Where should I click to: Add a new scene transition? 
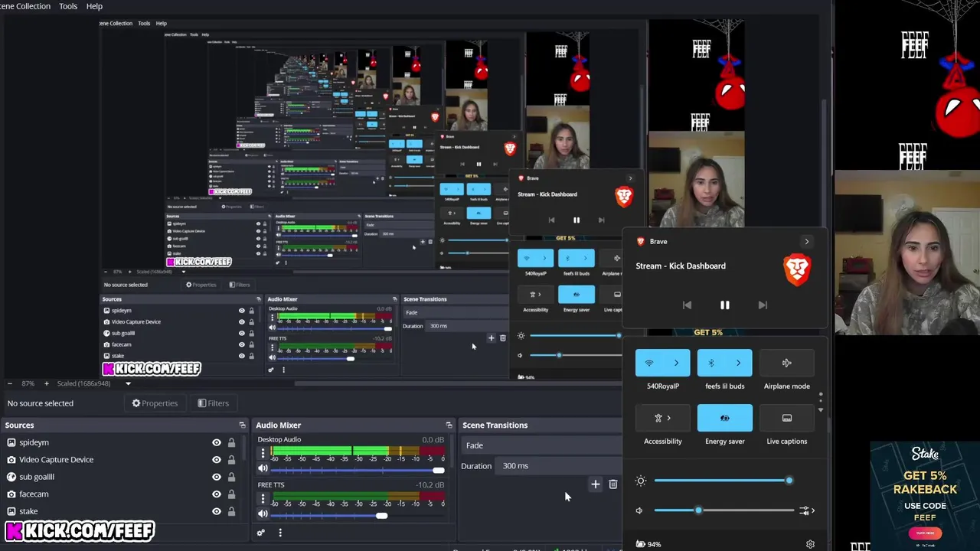coord(595,484)
